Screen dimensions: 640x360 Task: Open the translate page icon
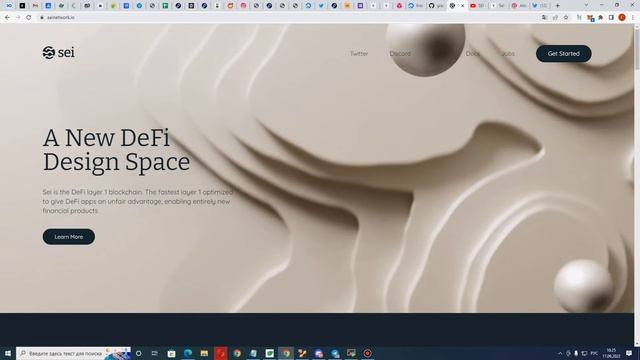click(544, 18)
